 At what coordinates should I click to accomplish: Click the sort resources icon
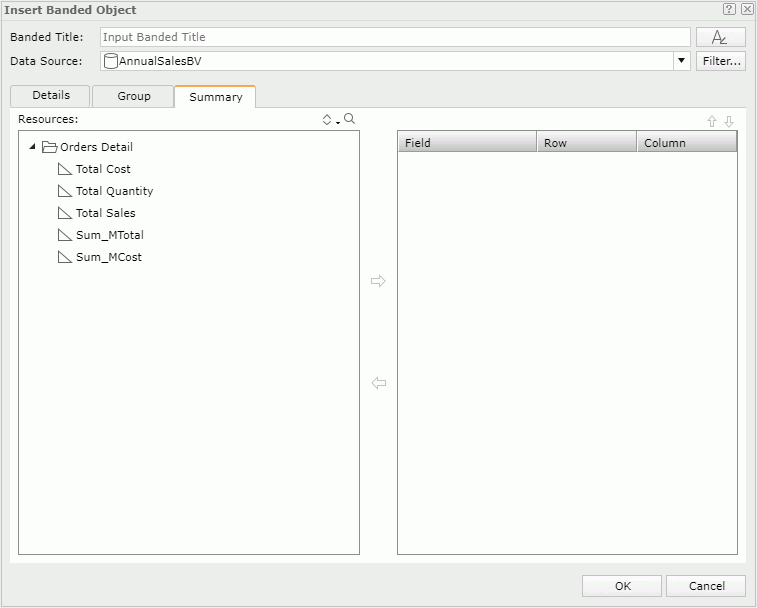coord(327,120)
